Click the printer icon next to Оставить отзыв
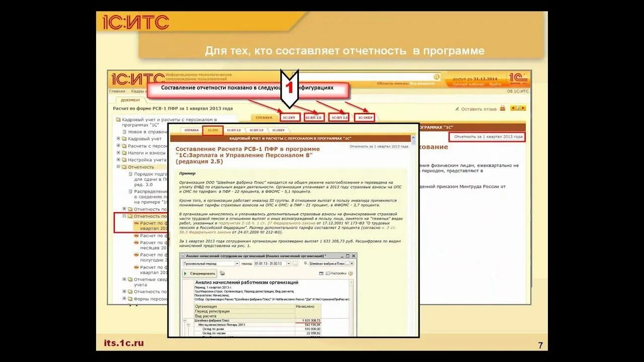 502,109
